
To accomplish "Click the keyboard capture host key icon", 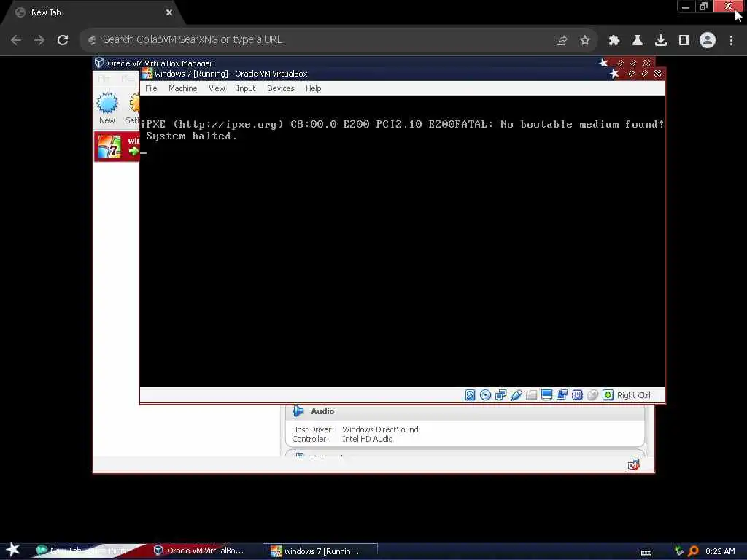I will (x=608, y=394).
